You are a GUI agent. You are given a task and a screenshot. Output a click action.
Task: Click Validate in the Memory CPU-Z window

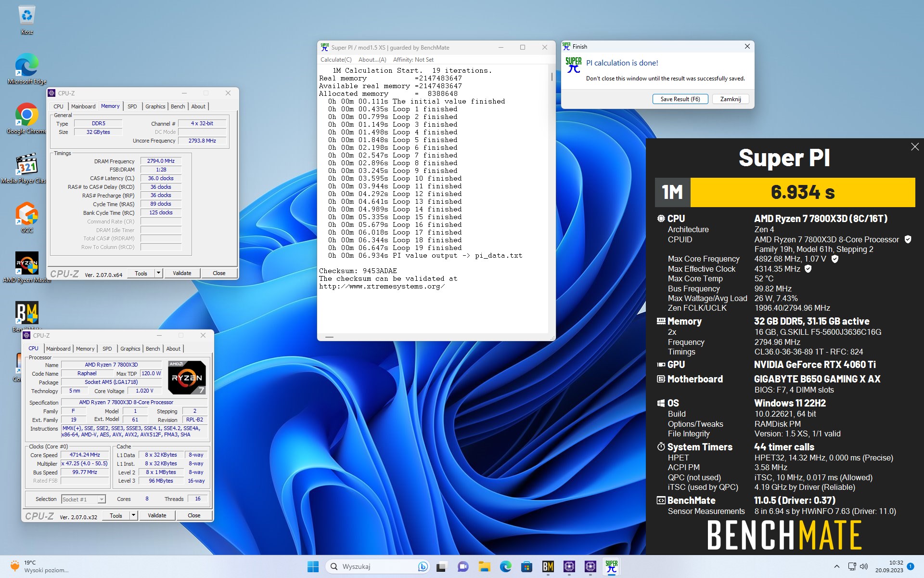click(x=182, y=273)
